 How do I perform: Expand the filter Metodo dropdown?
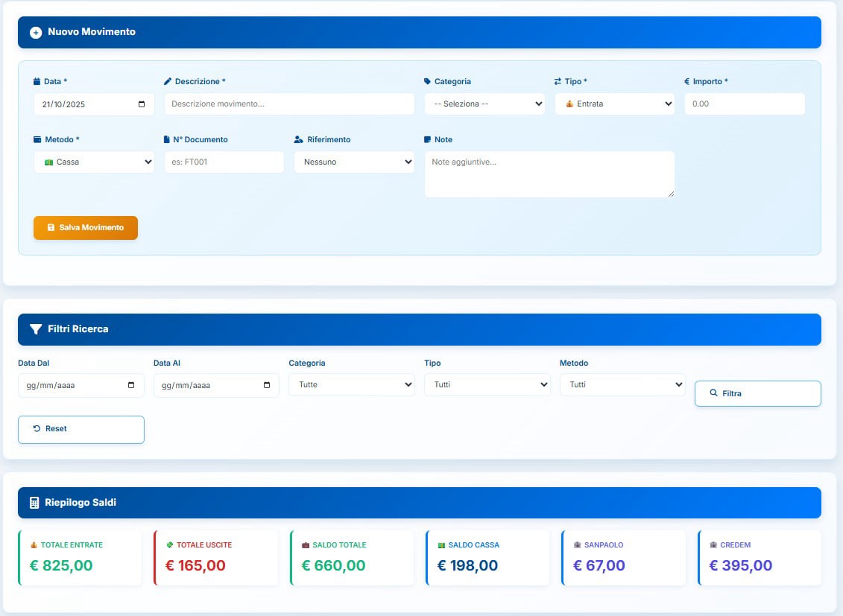click(622, 385)
